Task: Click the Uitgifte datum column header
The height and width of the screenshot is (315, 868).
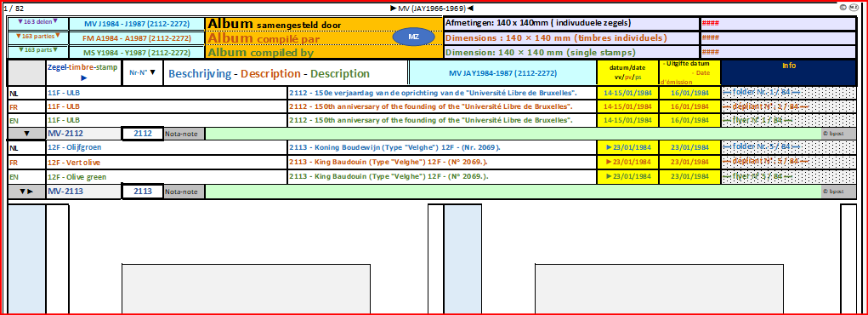Action: [x=689, y=72]
